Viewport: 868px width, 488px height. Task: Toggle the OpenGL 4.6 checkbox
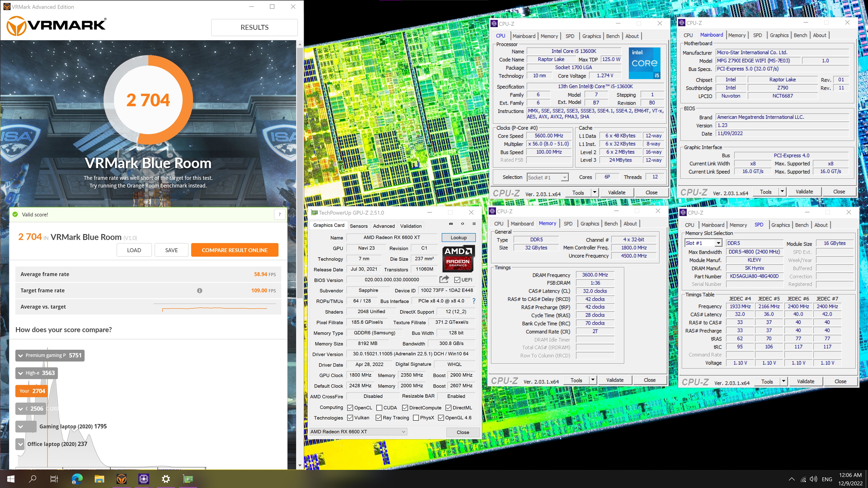pyautogui.click(x=441, y=418)
